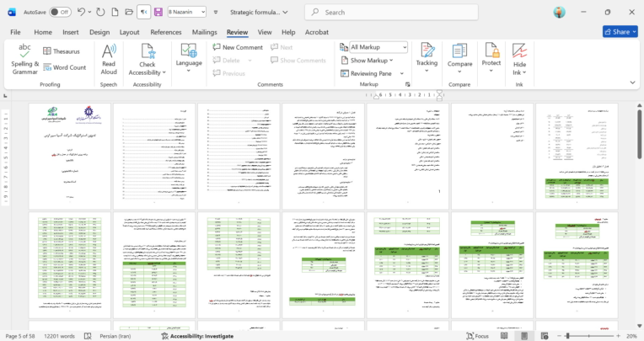Click New Comment
The width and height of the screenshot is (644, 341).
coord(238,47)
